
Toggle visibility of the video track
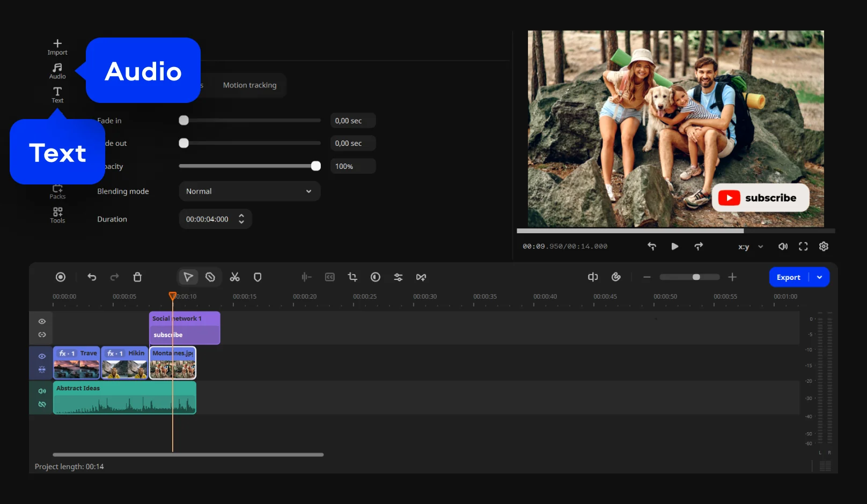tap(42, 356)
